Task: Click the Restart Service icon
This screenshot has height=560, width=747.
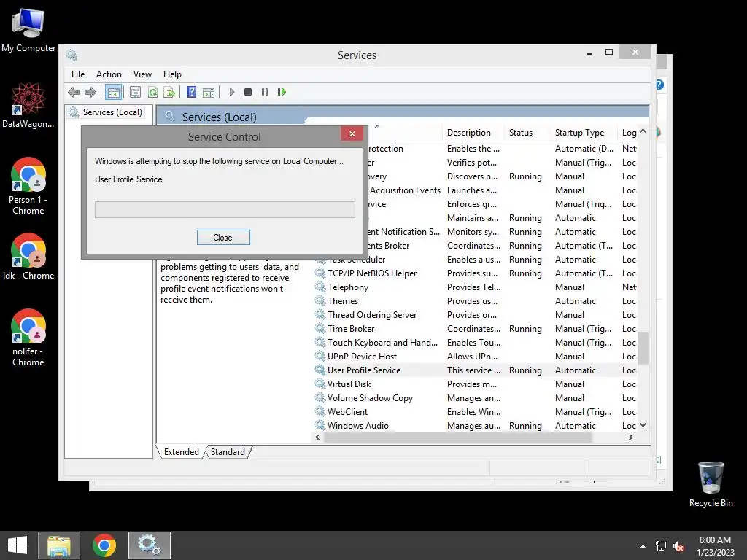Action: (x=282, y=92)
